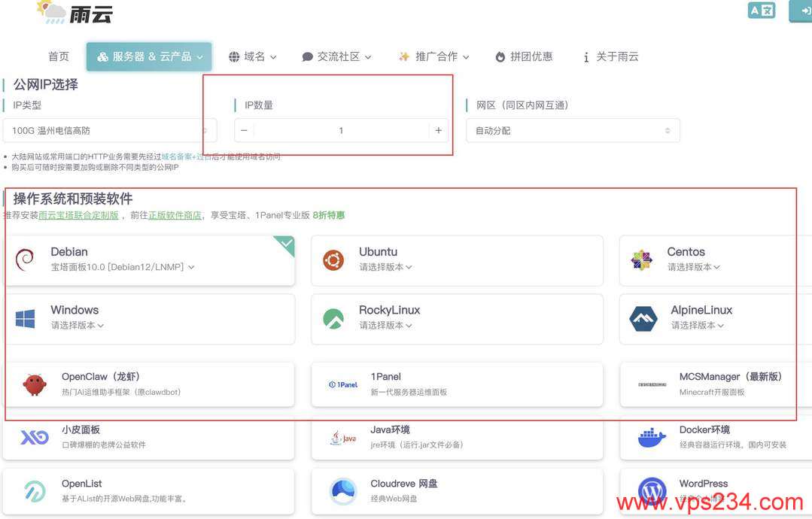Select Java环境 software card
Image resolution: width=812 pixels, height=519 pixels.
458,439
